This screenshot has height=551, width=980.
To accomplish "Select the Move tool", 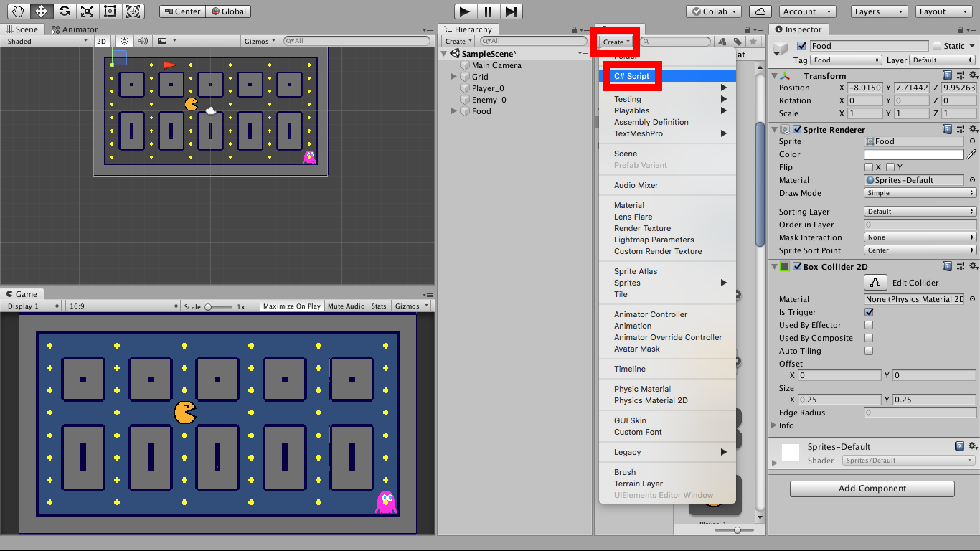I will [41, 11].
